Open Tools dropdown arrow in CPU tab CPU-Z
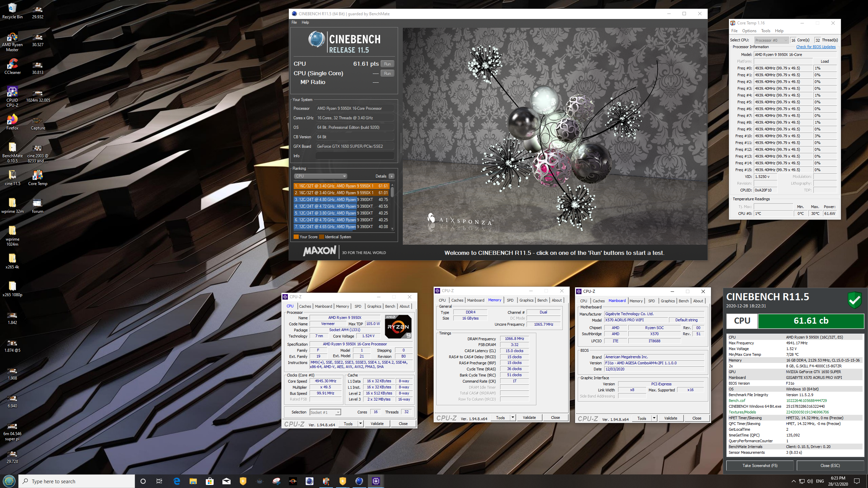The image size is (868, 488). 360,424
